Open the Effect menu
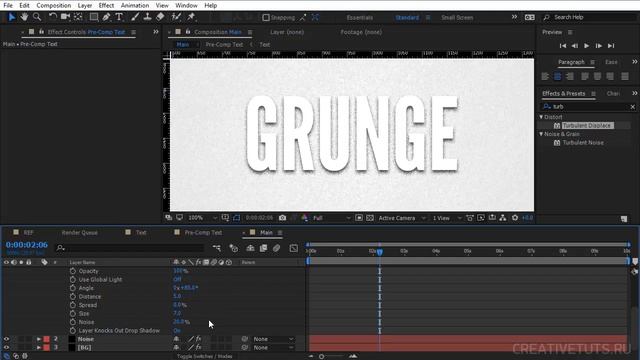The image size is (640, 360). tap(106, 5)
